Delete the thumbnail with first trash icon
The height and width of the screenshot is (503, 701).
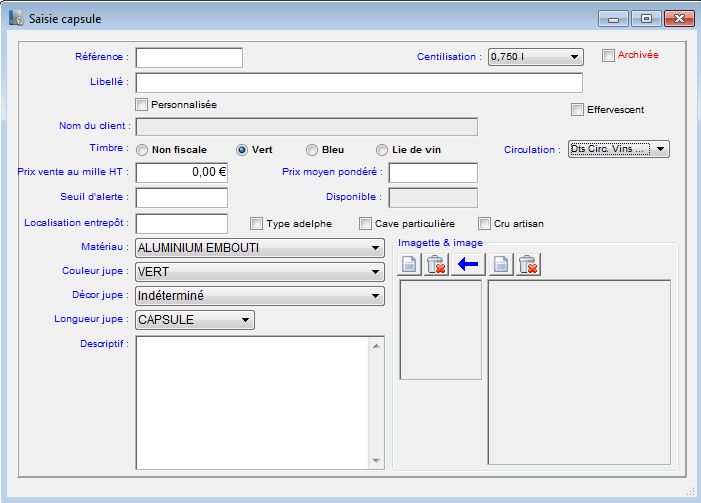pos(436,265)
